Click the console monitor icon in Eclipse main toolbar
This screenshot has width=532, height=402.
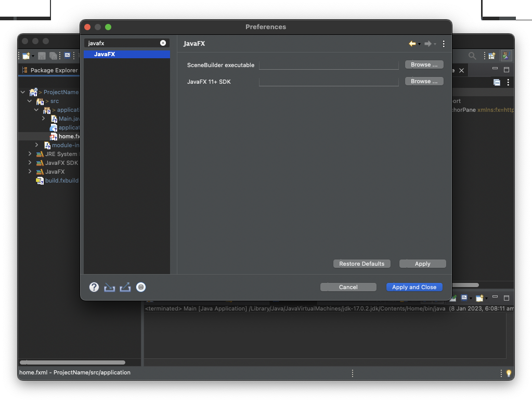click(x=67, y=56)
